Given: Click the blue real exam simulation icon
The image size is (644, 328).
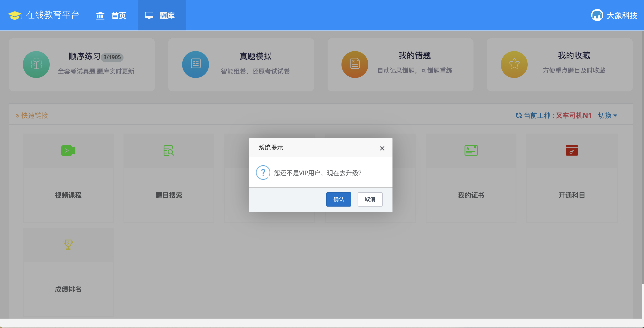Looking at the screenshot, I should click(x=196, y=64).
